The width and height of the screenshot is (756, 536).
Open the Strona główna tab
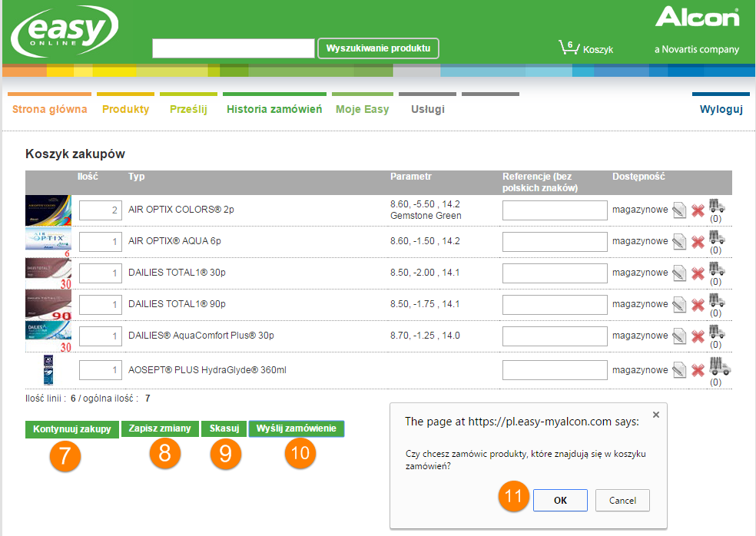tap(50, 109)
